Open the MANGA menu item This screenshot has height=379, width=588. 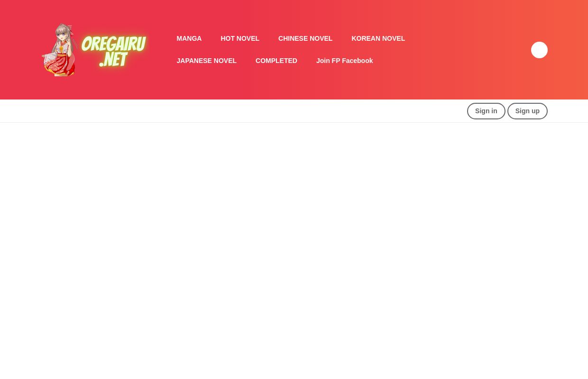(189, 38)
